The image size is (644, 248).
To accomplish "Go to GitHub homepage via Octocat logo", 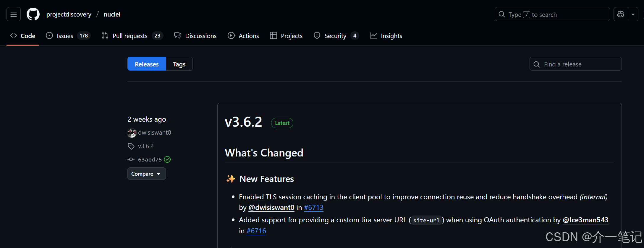I will tap(33, 14).
